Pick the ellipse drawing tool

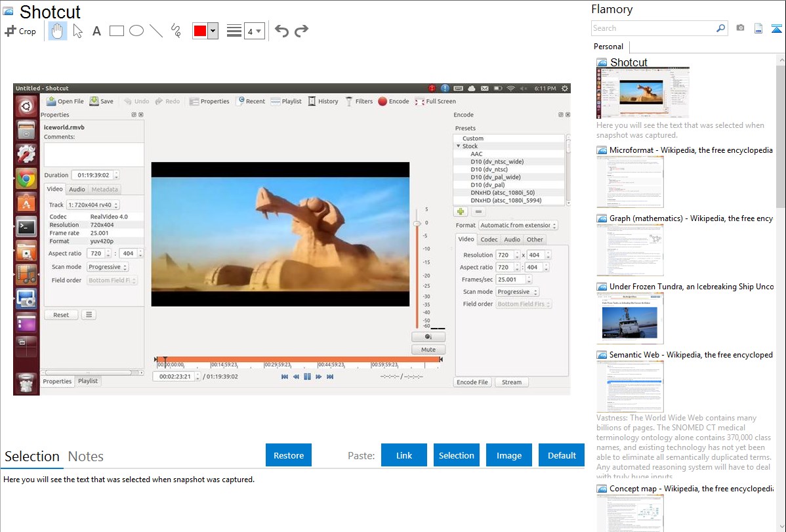point(136,31)
